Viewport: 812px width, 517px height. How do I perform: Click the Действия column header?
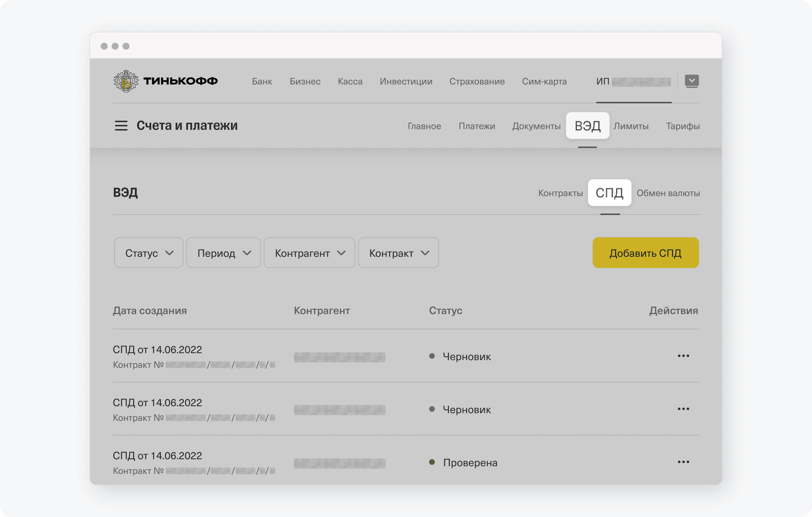[x=673, y=310]
